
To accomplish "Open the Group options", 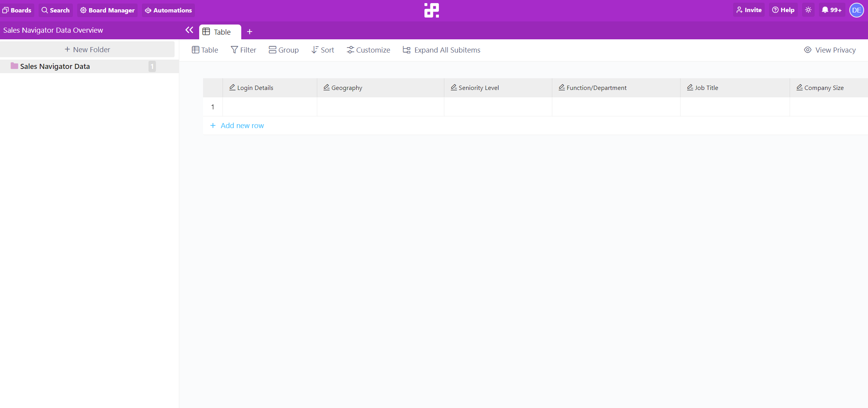I will pyautogui.click(x=284, y=50).
